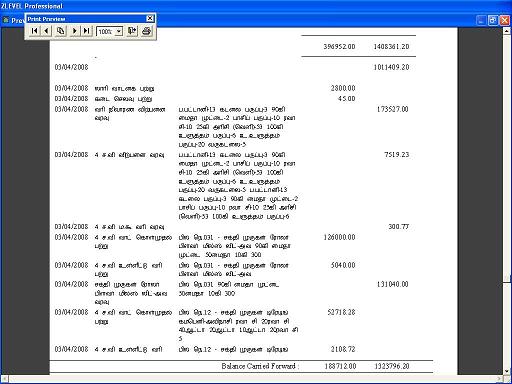
Task: Click the preview window icon at top left
Action: 6,20
